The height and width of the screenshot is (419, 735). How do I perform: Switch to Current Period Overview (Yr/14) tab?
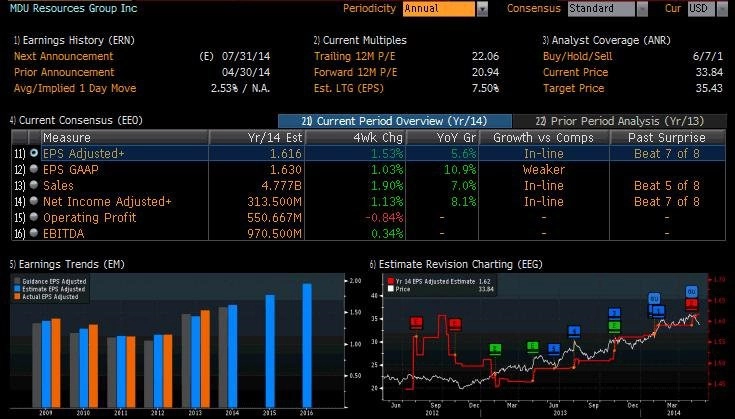[x=395, y=121]
